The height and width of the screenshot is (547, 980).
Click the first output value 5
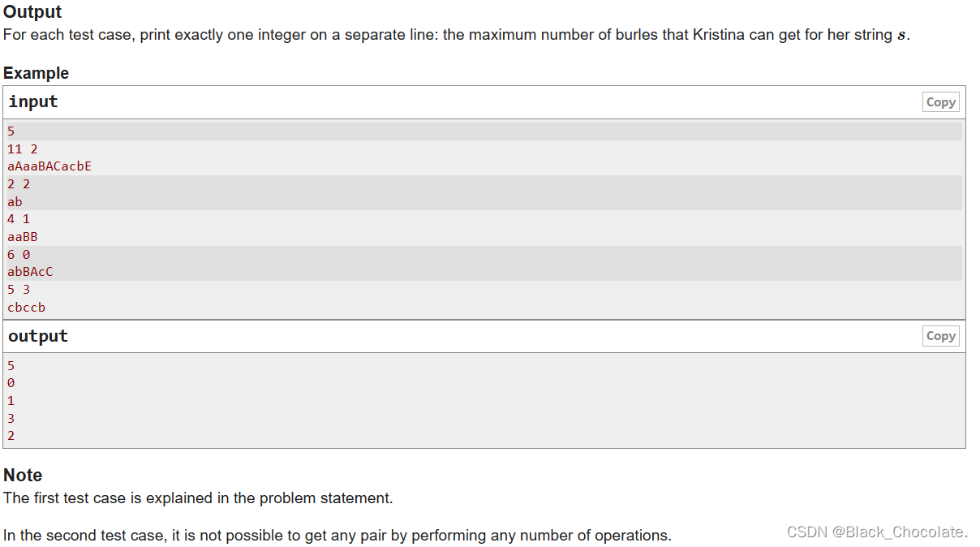click(11, 365)
